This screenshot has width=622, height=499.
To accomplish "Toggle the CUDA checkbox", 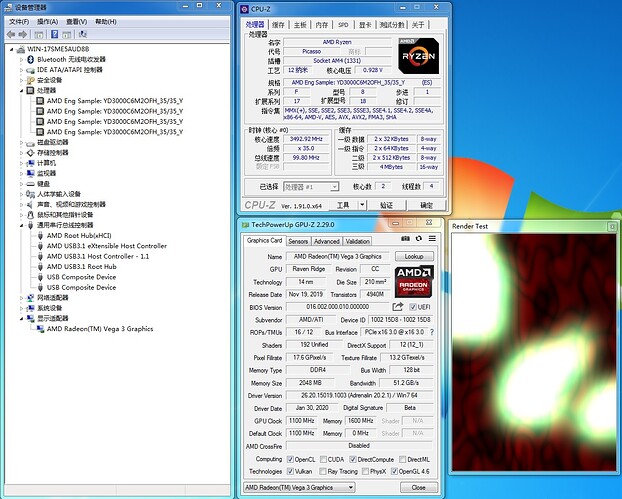I will (323, 459).
